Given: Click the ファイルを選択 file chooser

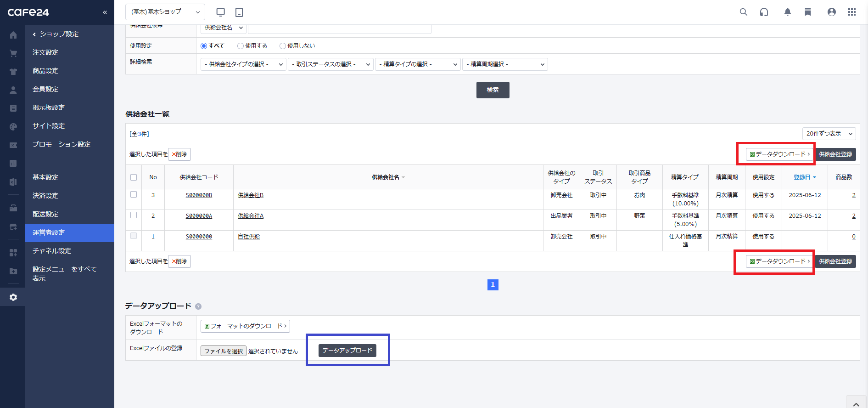Looking at the screenshot, I should click(x=224, y=351).
